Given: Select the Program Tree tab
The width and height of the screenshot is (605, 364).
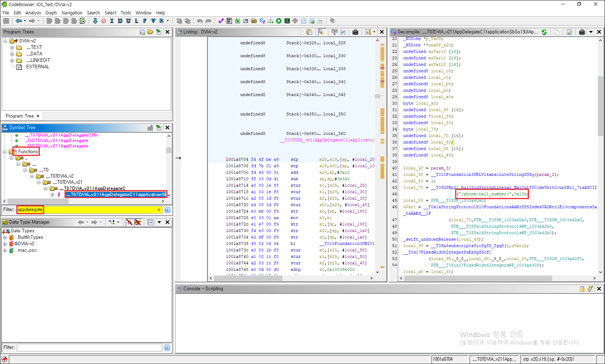Looking at the screenshot, I should [x=19, y=116].
